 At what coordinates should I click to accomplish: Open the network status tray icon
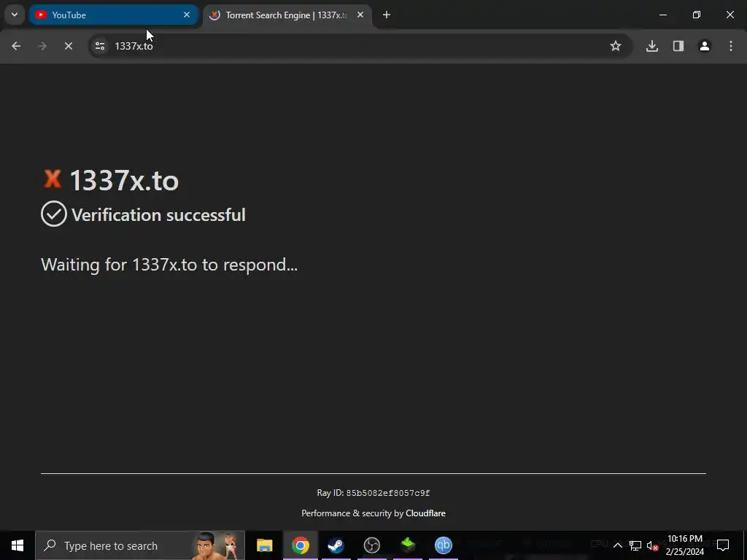point(635,545)
